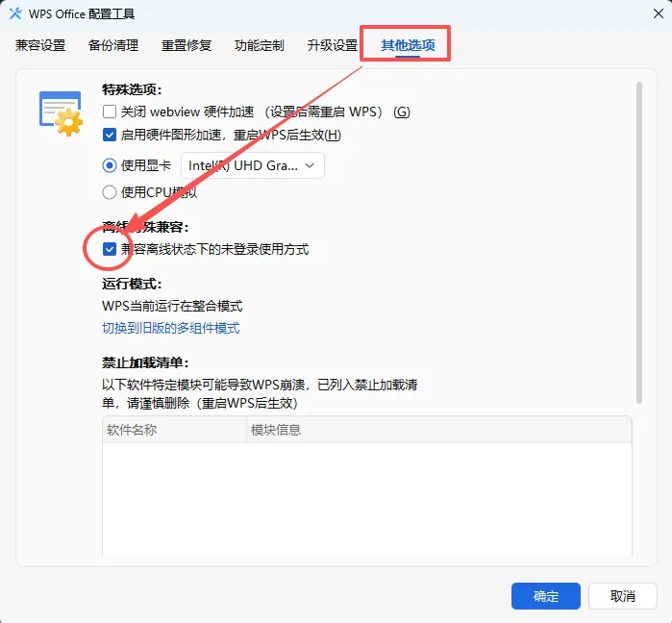Toggle 兼容离线状态下的未登录使用方式 checkbox

point(110,249)
